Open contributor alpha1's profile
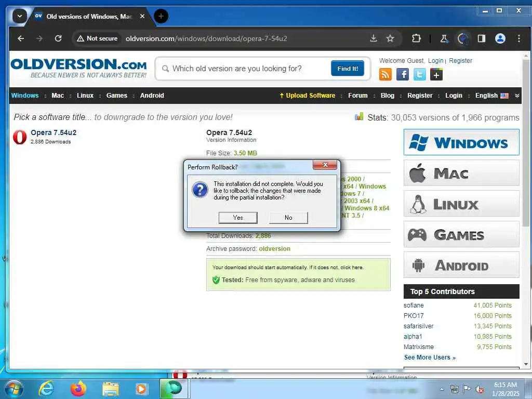Image resolution: width=532 pixels, height=399 pixels. [x=413, y=337]
